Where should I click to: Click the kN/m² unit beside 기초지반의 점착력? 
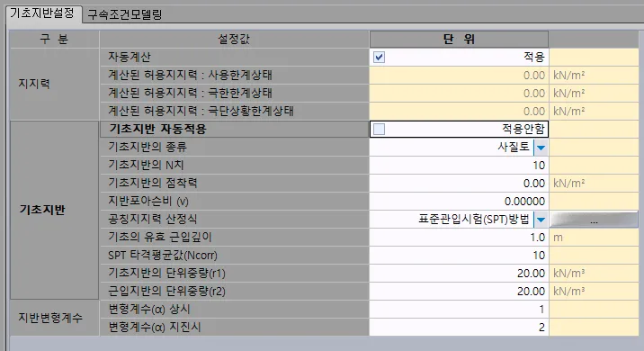[x=568, y=184]
